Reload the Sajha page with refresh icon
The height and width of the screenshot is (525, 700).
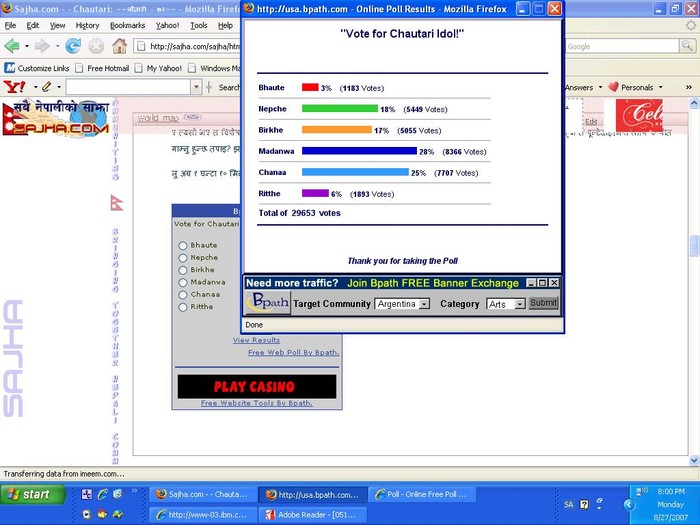pos(73,46)
